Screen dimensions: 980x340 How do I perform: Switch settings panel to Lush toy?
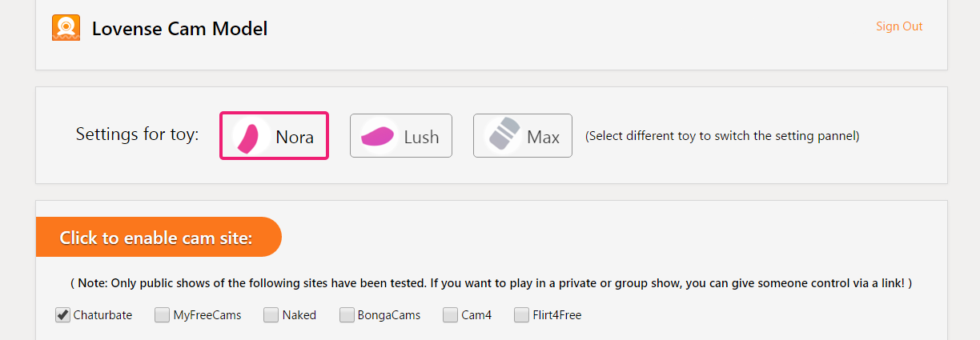(401, 136)
